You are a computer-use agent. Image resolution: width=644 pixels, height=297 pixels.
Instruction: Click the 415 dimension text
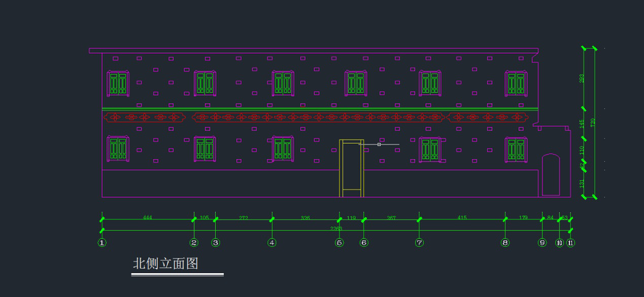(462, 218)
